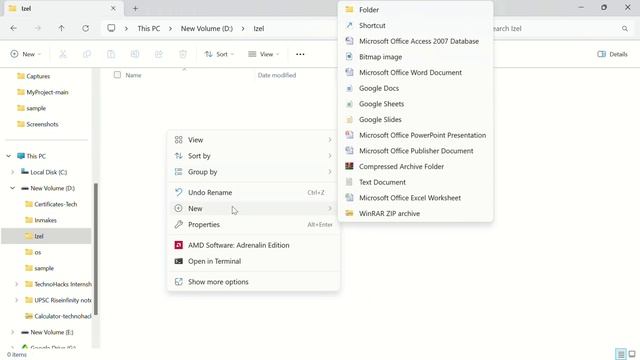This screenshot has height=360, width=640.
Task: Open a new tab with plus button
Action: [x=135, y=8]
